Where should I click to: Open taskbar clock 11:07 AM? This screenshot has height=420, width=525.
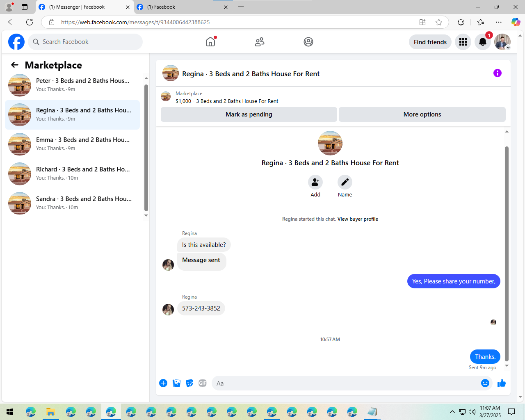pyautogui.click(x=490, y=412)
